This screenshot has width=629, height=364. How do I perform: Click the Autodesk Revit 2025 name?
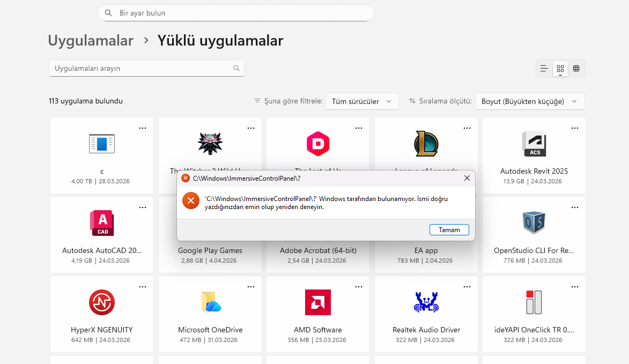534,171
